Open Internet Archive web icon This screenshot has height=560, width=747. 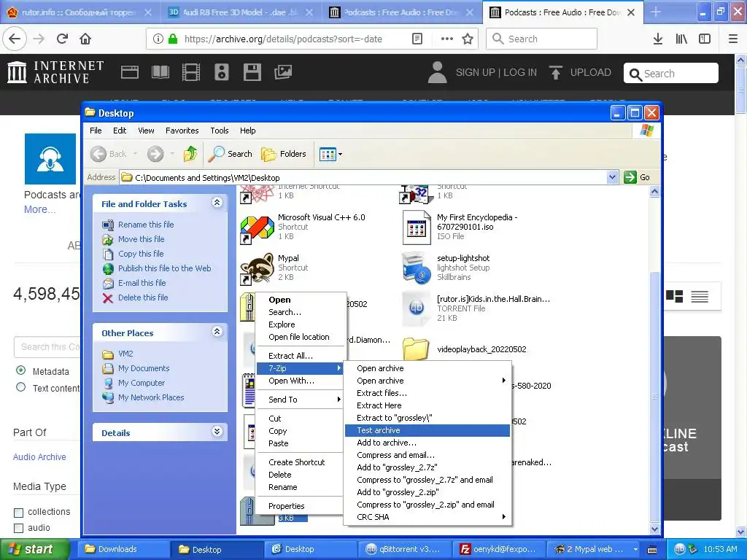[130, 72]
